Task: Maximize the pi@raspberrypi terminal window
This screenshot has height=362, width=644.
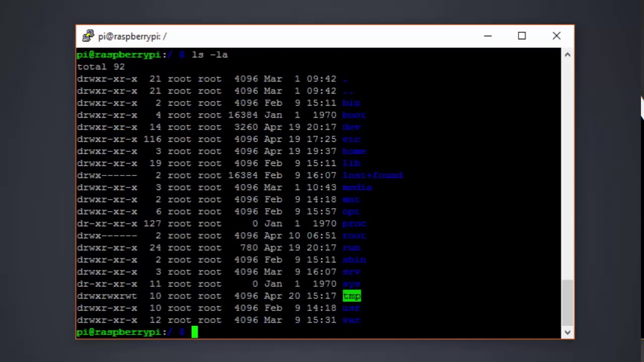Action: coord(522,36)
